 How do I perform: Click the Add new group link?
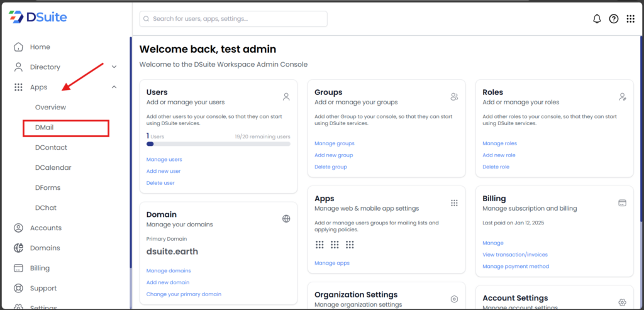(x=333, y=155)
